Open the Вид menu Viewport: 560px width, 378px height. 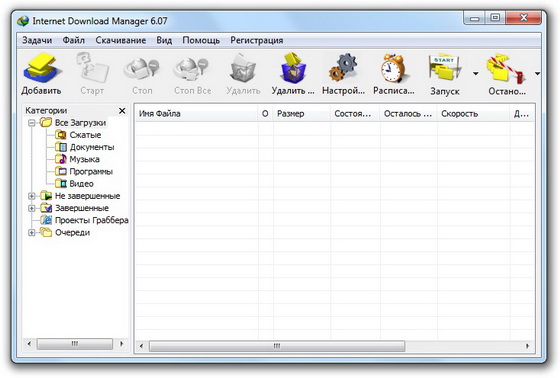[164, 40]
